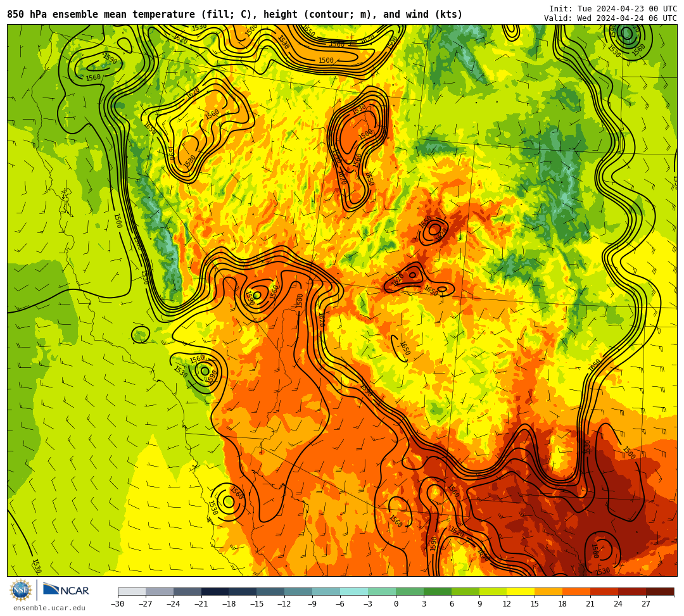The image size is (684, 616).
Task: Click the colorbar tick label '12'
Action: point(507,604)
